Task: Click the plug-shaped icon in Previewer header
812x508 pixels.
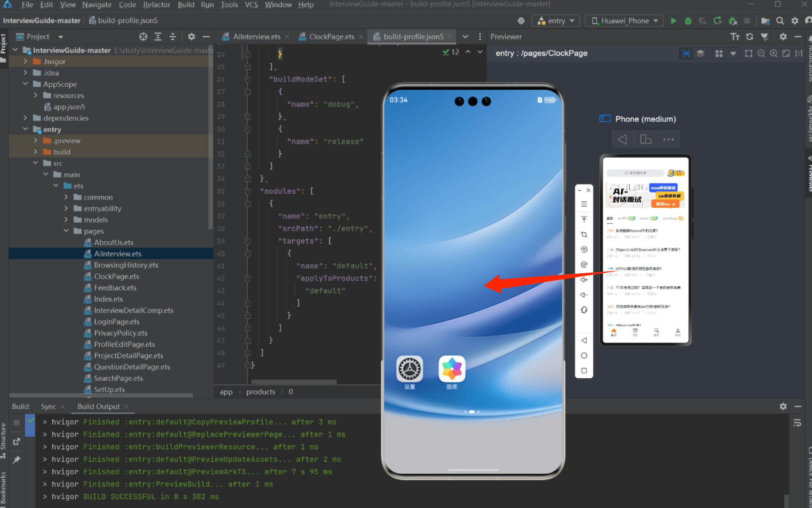Action: pyautogui.click(x=765, y=37)
